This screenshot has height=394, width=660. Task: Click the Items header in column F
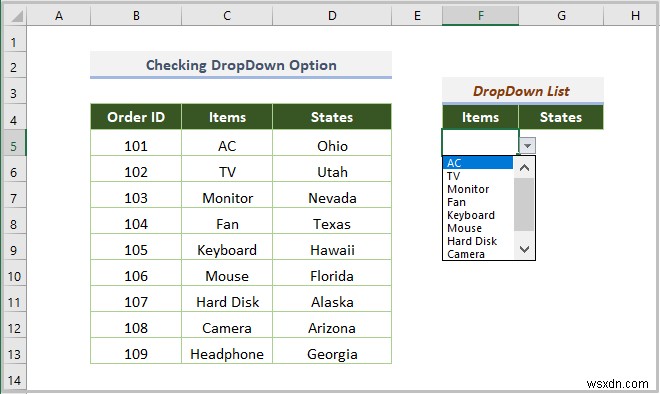pyautogui.click(x=480, y=117)
